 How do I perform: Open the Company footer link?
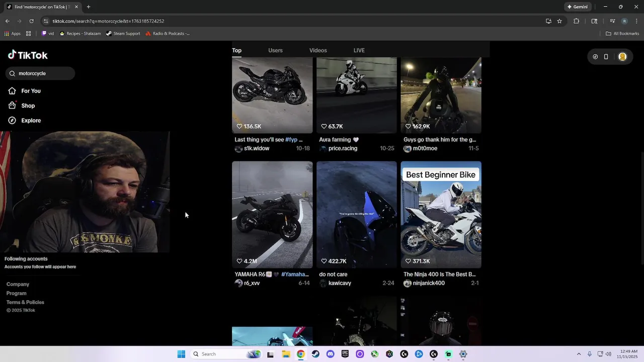pos(18,285)
